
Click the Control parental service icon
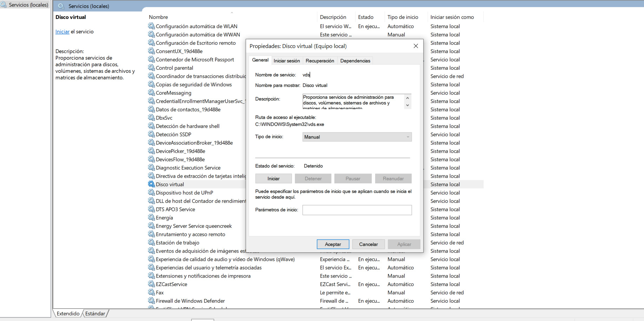[151, 68]
